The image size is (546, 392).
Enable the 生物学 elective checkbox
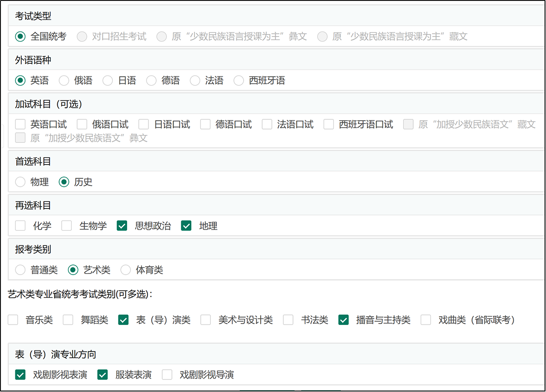[67, 226]
